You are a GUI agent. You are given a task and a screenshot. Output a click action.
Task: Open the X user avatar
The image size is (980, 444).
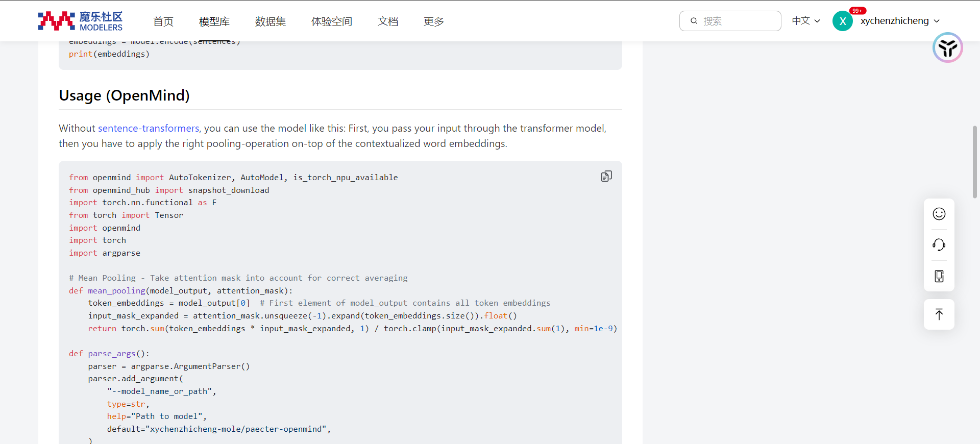click(x=843, y=21)
